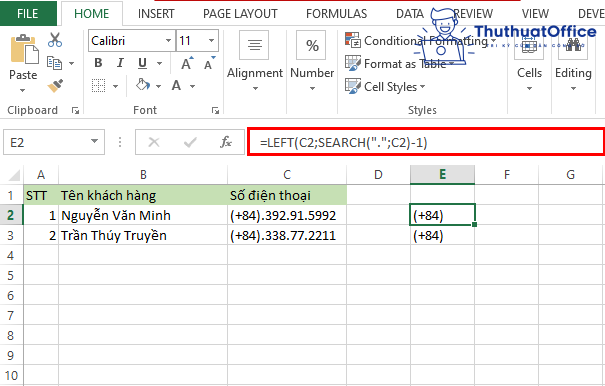
Task: Increase font size with large A
Action: pyautogui.click(x=187, y=63)
